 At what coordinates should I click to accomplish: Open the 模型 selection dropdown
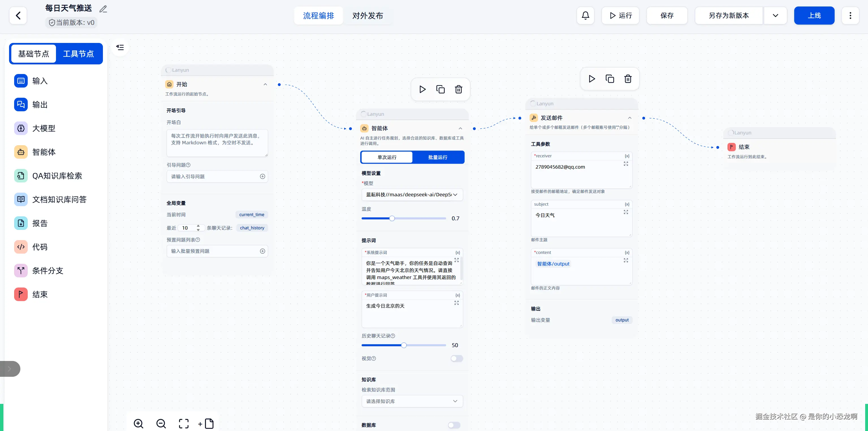412,195
